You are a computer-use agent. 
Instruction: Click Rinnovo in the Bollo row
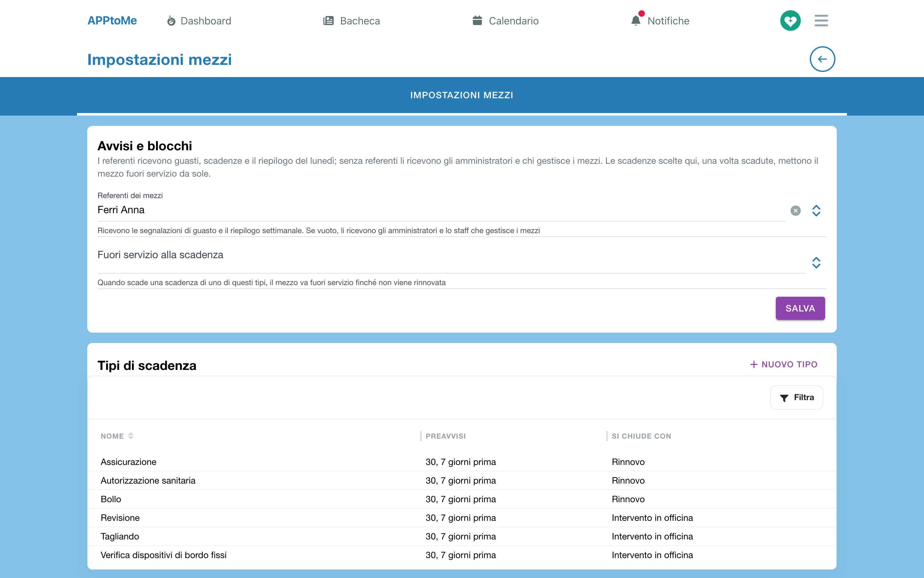tap(628, 499)
